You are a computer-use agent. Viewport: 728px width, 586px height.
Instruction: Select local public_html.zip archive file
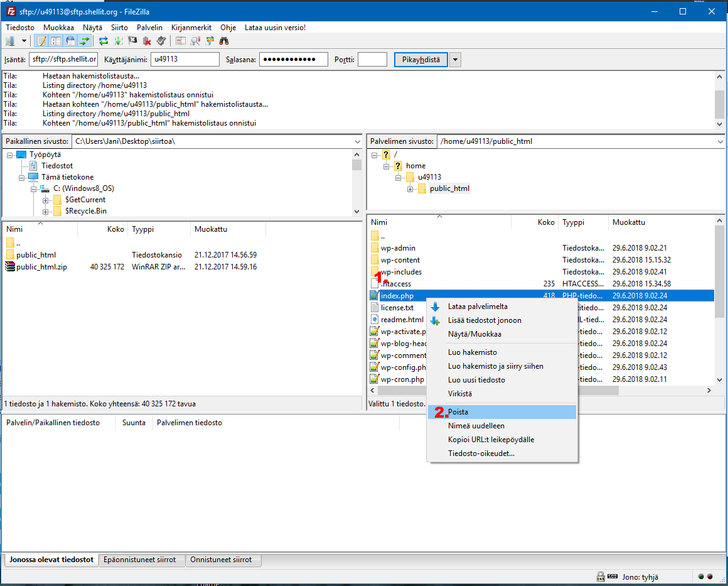tap(41, 267)
